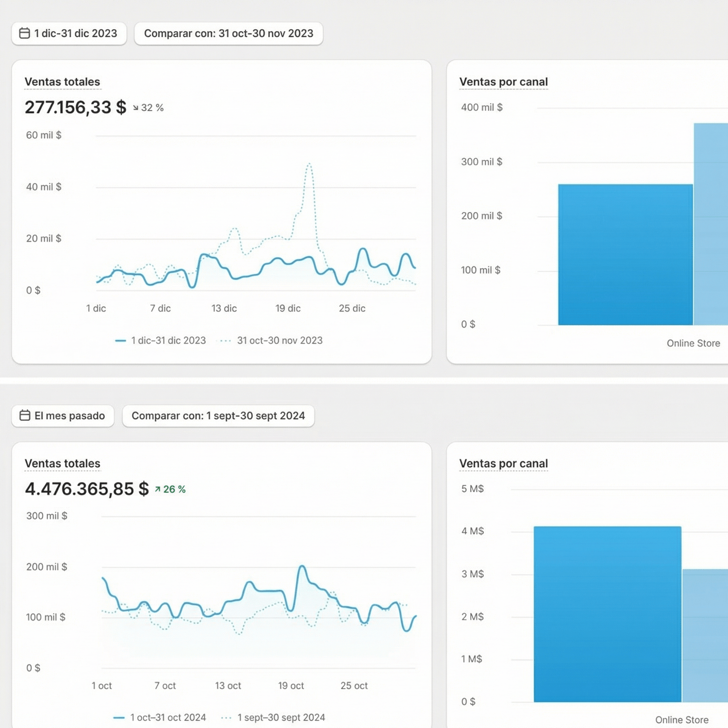Click the calendar icon beside El mes pasado
The image size is (728, 728).
point(25,415)
